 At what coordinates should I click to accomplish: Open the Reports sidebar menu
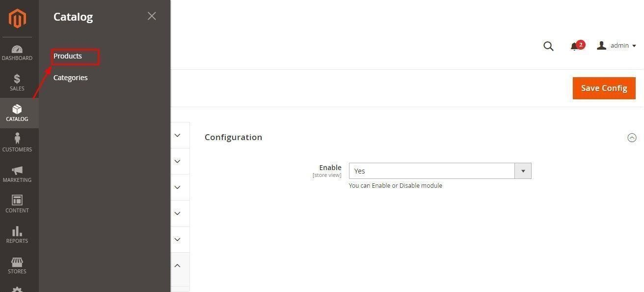pyautogui.click(x=17, y=235)
